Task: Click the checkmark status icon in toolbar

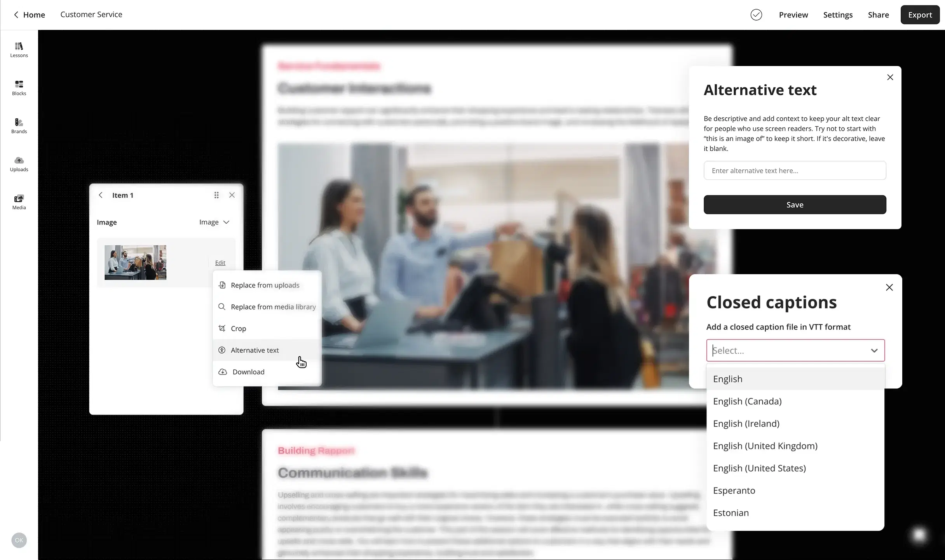Action: pyautogui.click(x=756, y=15)
